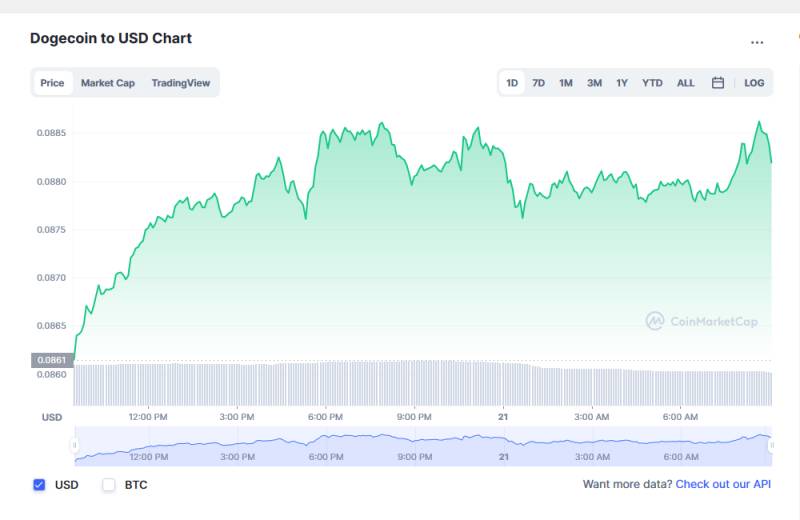The image size is (800, 520).
Task: Grab the left handle of range navigator
Action: 74,445
